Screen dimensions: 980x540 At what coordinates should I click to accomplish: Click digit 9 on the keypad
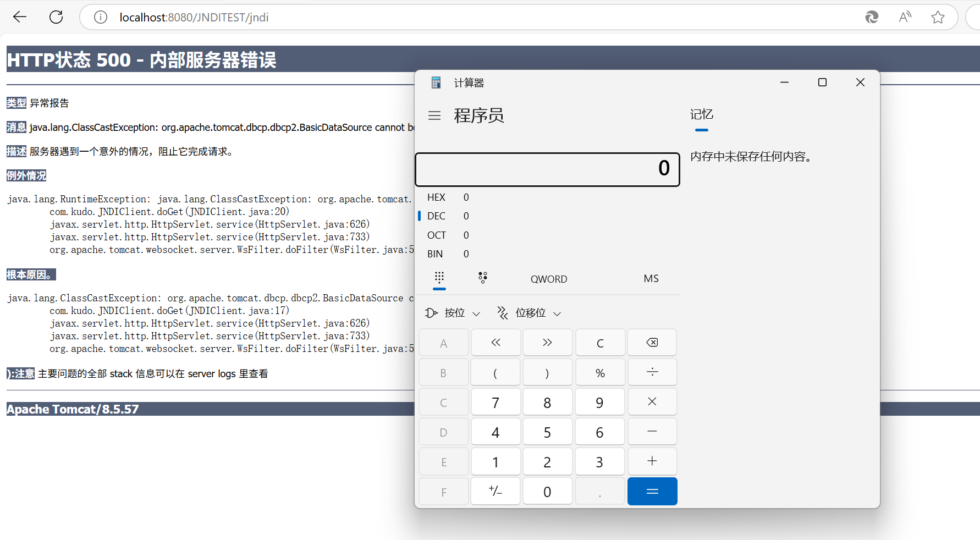click(x=600, y=402)
